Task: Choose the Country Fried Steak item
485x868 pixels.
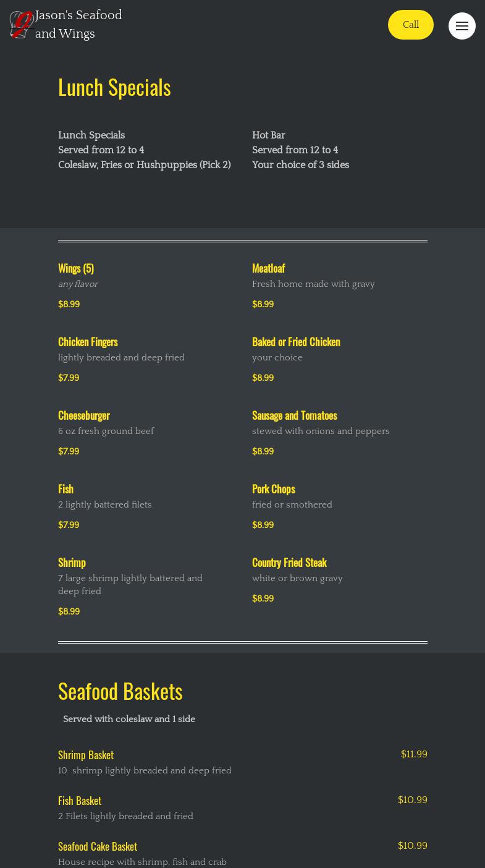Action: (x=289, y=563)
